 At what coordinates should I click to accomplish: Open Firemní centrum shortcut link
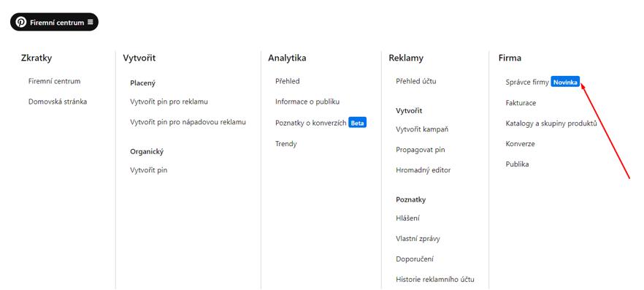tap(54, 81)
